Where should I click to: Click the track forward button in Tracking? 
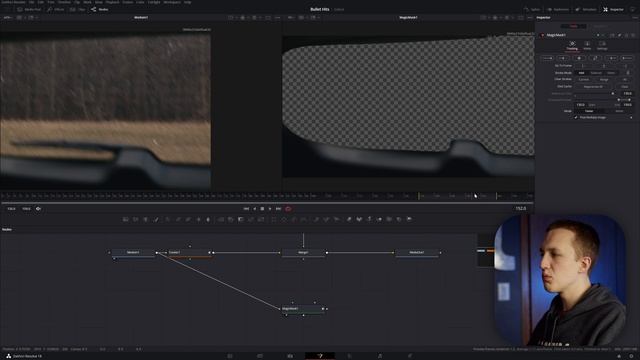click(611, 58)
